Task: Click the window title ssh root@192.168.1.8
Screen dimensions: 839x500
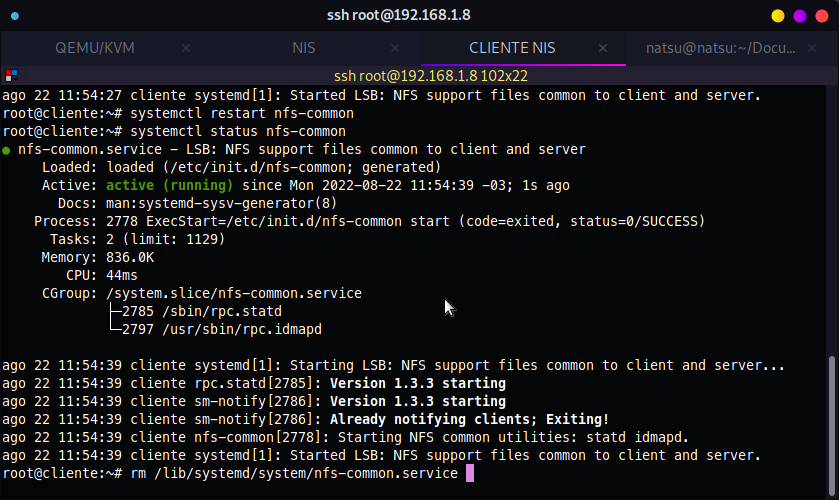Action: click(x=399, y=15)
